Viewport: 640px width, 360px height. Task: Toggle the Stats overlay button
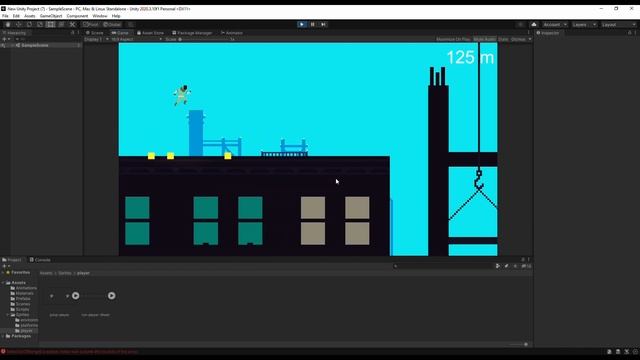pos(503,39)
